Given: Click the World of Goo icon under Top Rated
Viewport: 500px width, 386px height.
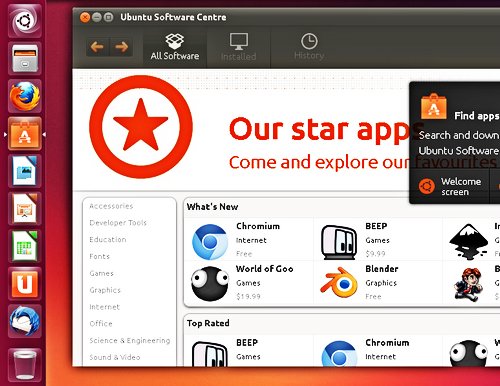Looking at the screenshot, I should (x=468, y=353).
